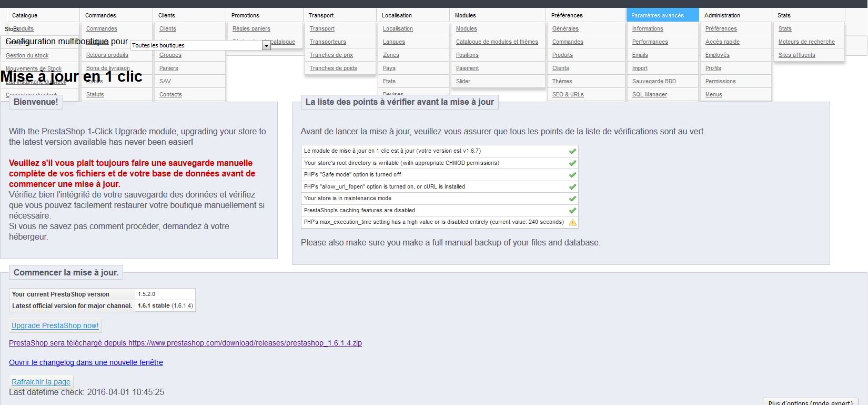The image size is (868, 405).
Task: Open Tranches de prix
Action: coord(331,55)
